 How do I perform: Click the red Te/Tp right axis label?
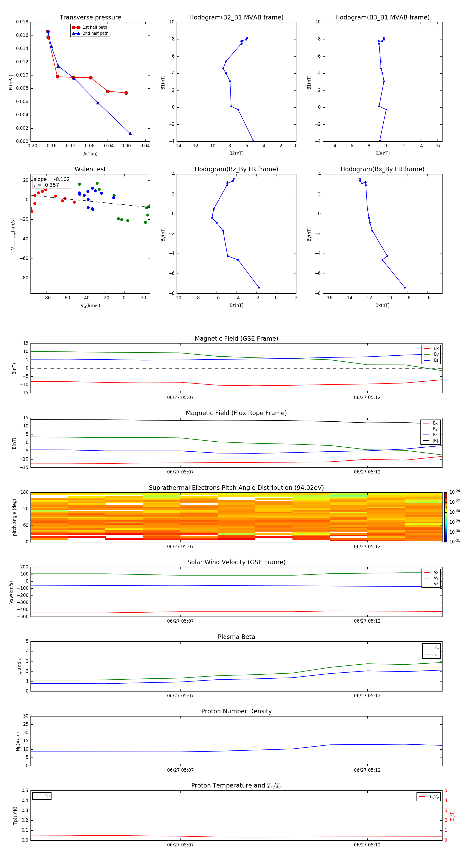(453, 816)
